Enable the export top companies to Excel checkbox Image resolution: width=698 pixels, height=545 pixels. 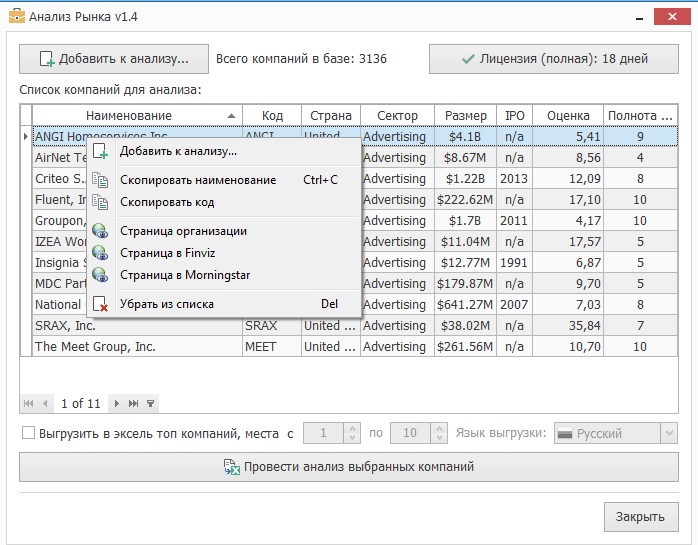pyautogui.click(x=28, y=434)
